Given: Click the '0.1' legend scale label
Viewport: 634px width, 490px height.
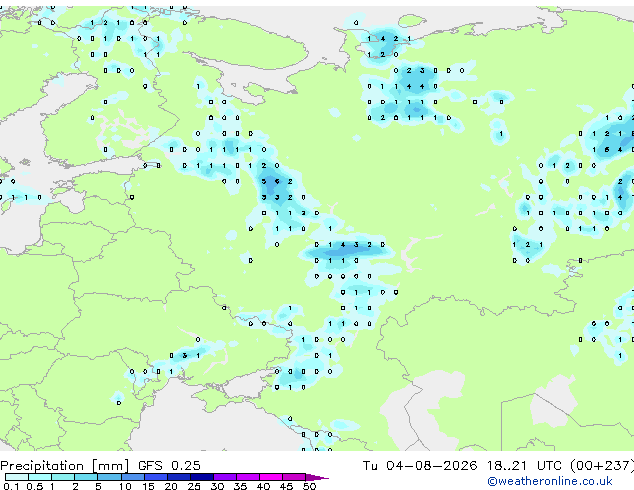Looking at the screenshot, I should (11, 486).
